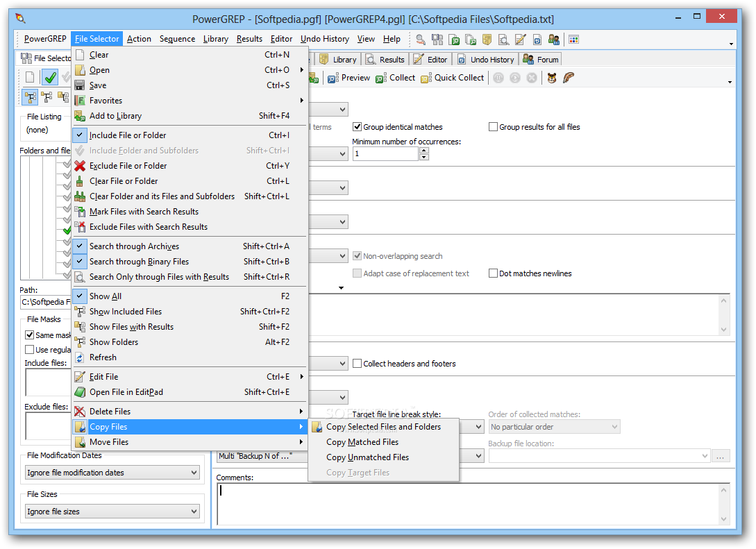Click the Library book icon in main toolbar
The width and height of the screenshot is (756, 549).
[487, 39]
